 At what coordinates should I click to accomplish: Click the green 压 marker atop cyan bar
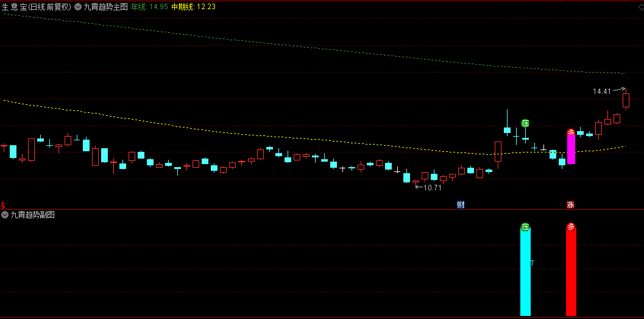pyautogui.click(x=525, y=227)
